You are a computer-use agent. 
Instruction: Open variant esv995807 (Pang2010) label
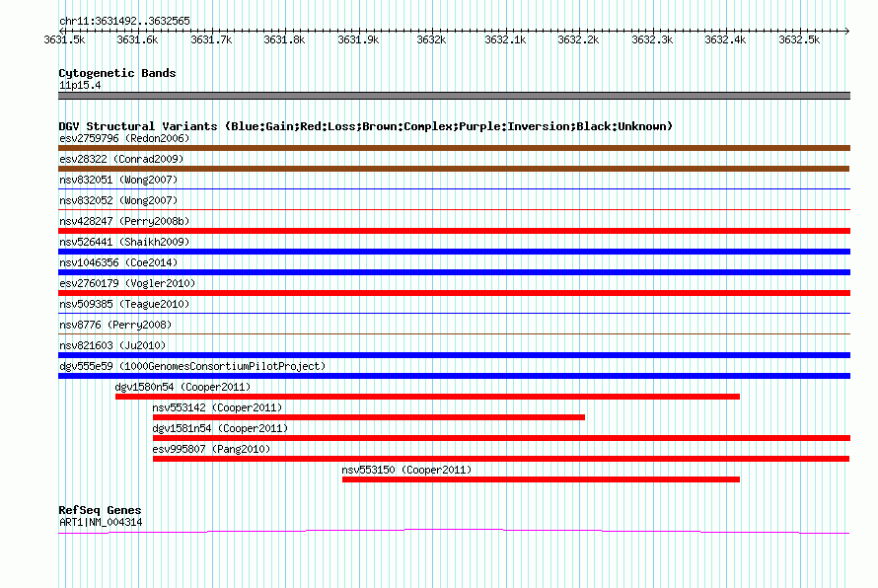tap(211, 449)
